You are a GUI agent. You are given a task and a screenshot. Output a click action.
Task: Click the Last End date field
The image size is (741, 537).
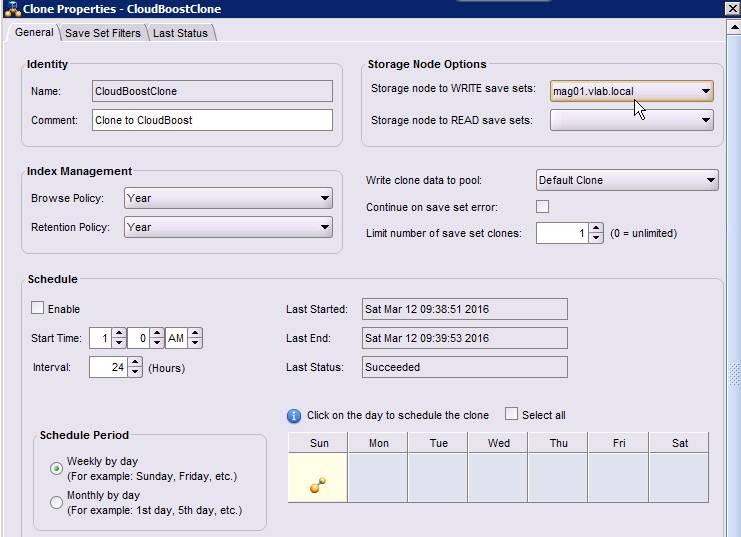tap(465, 338)
